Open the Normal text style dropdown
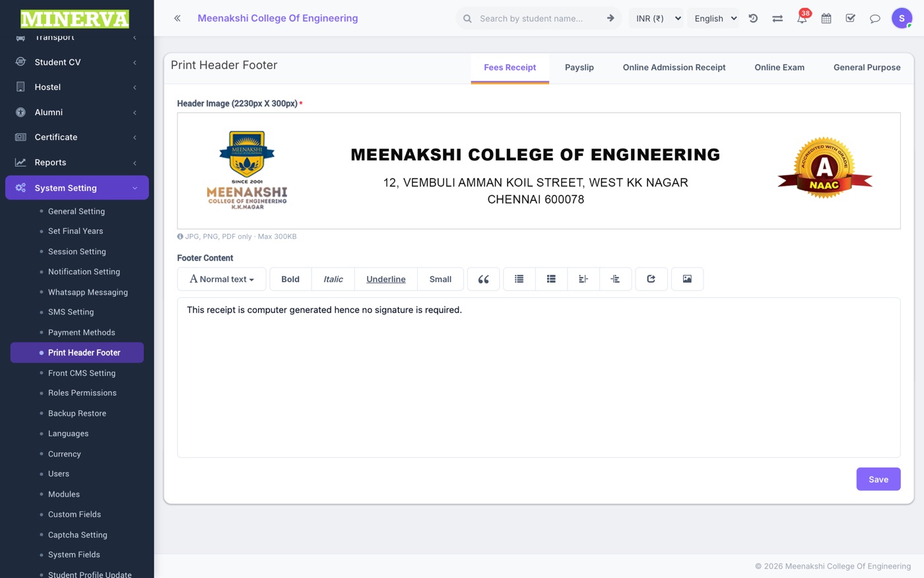Screen dimensions: 924x578 point(222,279)
